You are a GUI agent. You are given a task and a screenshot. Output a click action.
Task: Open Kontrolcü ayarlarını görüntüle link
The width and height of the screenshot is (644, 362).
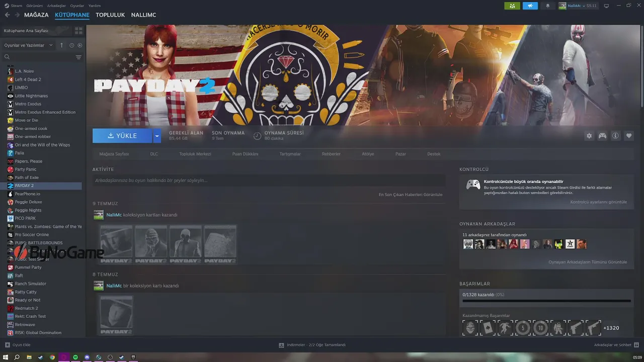tap(598, 202)
